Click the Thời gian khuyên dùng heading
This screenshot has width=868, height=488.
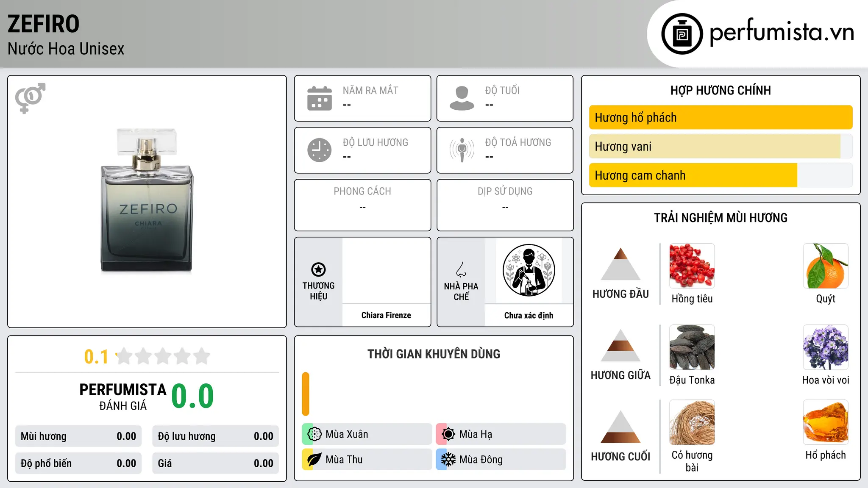click(434, 354)
